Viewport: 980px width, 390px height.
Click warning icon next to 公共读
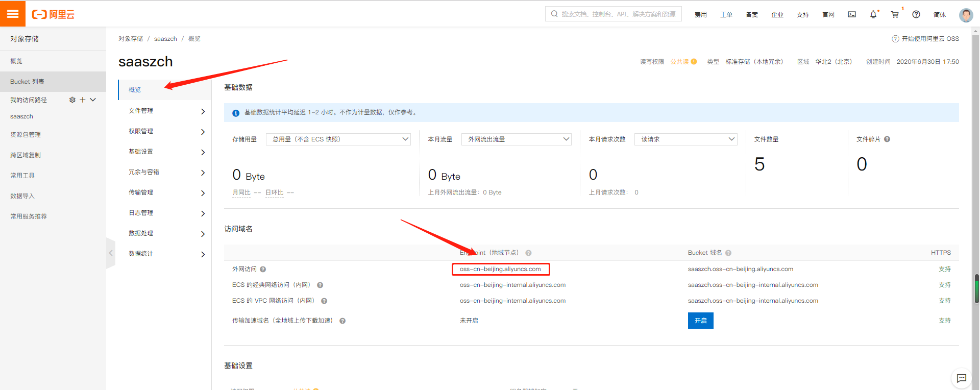(694, 61)
